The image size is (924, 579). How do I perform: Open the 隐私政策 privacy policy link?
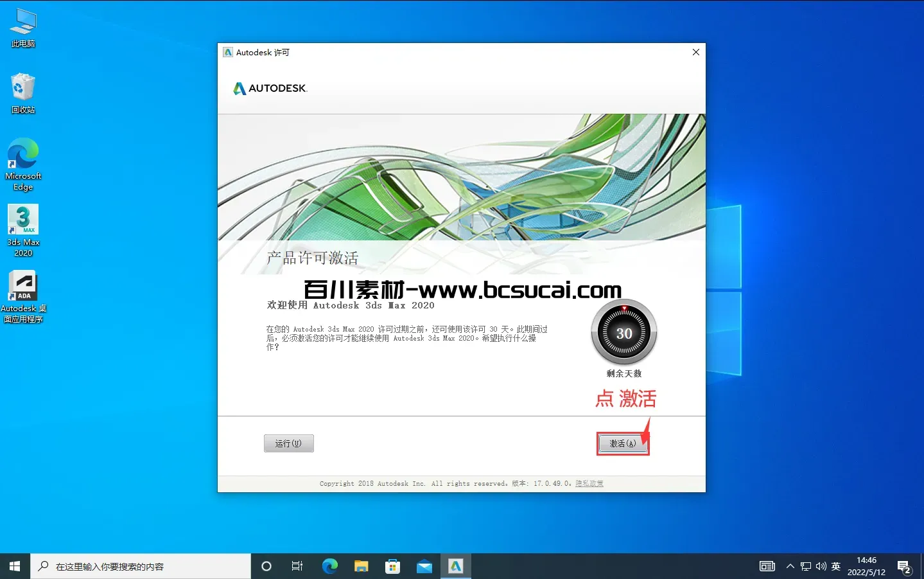coord(589,483)
